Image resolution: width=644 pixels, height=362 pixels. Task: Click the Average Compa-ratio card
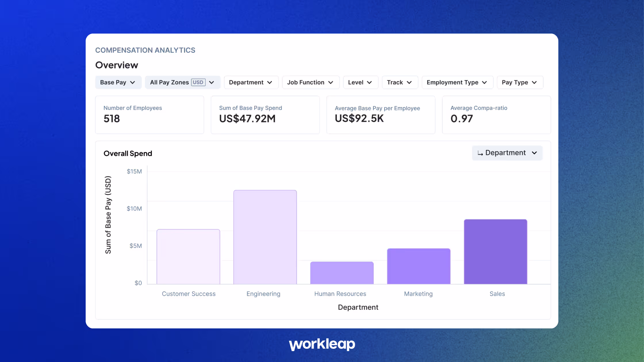click(496, 115)
